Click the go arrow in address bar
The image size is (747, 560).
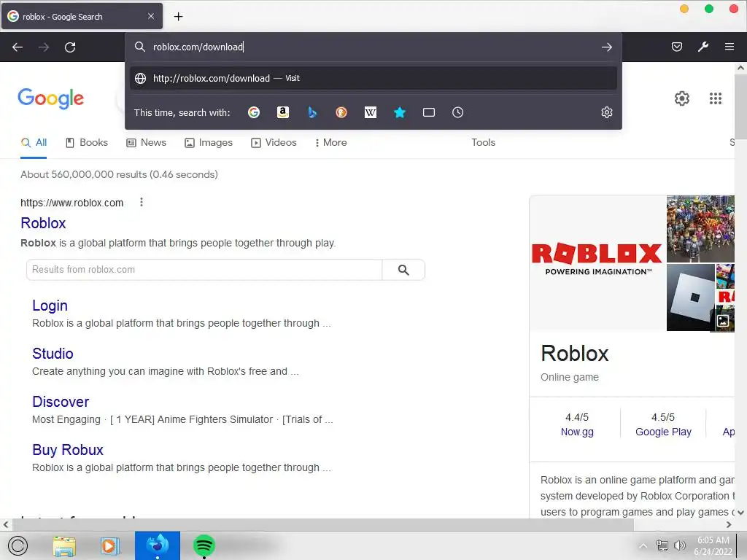coord(606,47)
